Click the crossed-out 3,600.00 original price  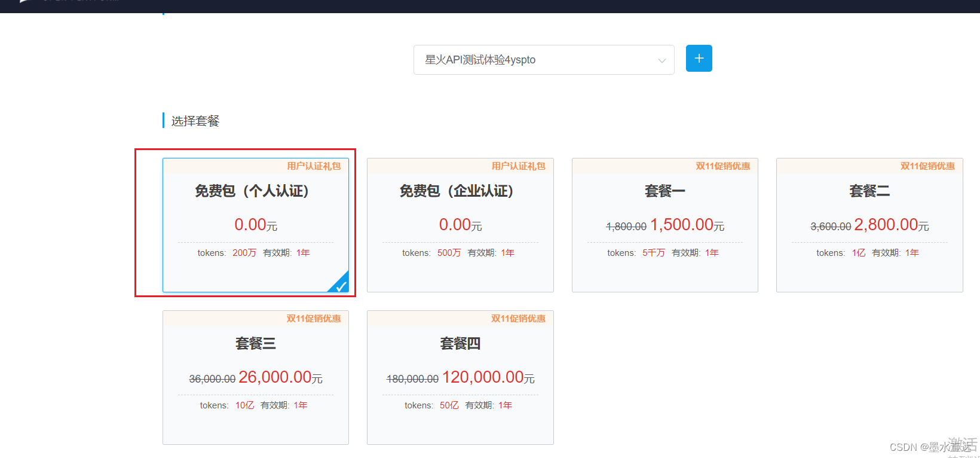coord(831,227)
